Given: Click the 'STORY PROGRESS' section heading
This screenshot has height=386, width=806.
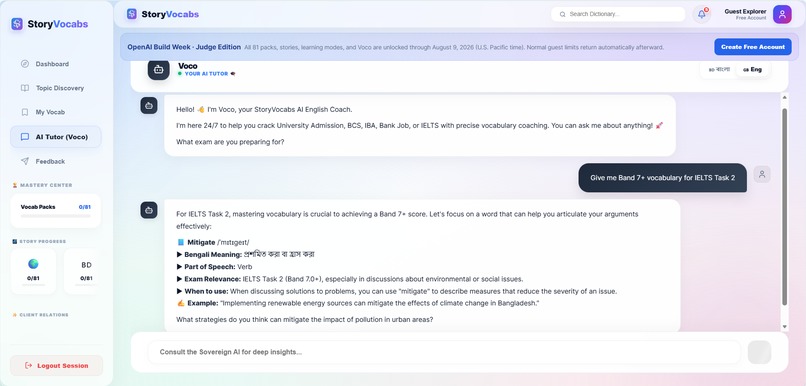Looking at the screenshot, I should click(43, 241).
